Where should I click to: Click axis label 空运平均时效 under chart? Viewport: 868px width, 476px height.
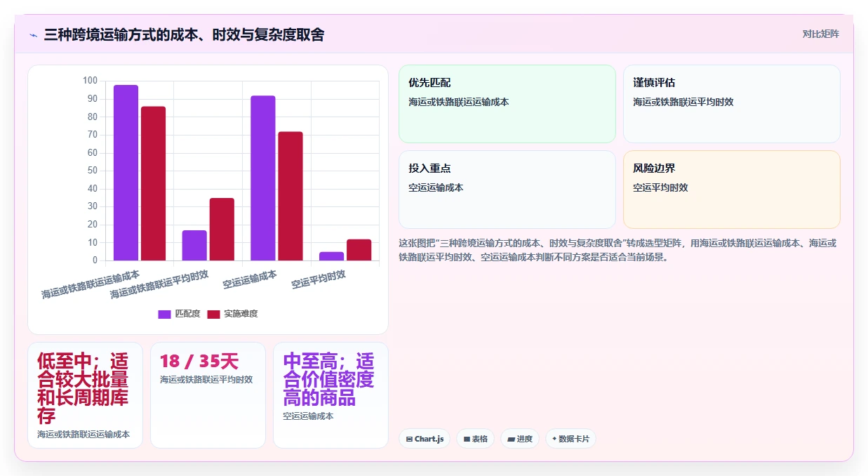click(x=319, y=279)
